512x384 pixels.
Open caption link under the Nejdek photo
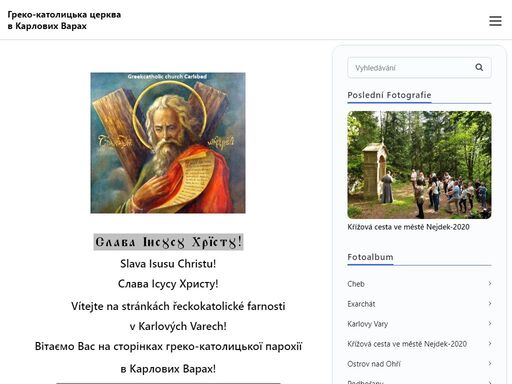coord(408,227)
